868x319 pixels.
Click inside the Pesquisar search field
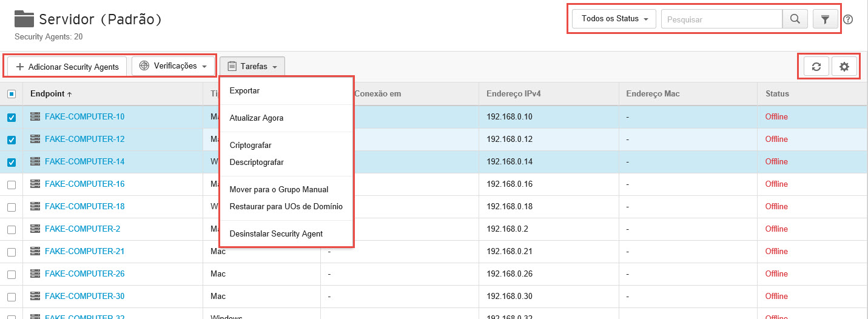coord(722,19)
